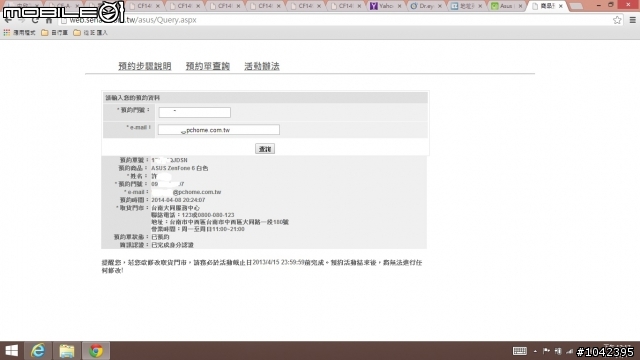The width and height of the screenshot is (640, 360).
Task: Open the 預約步驟說明 page link
Action: click(x=144, y=66)
